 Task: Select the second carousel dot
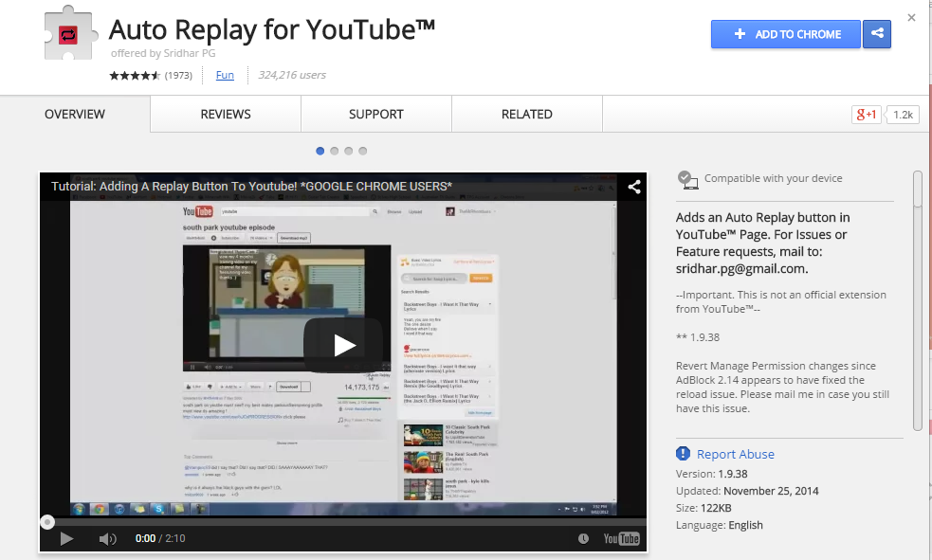[334, 151]
